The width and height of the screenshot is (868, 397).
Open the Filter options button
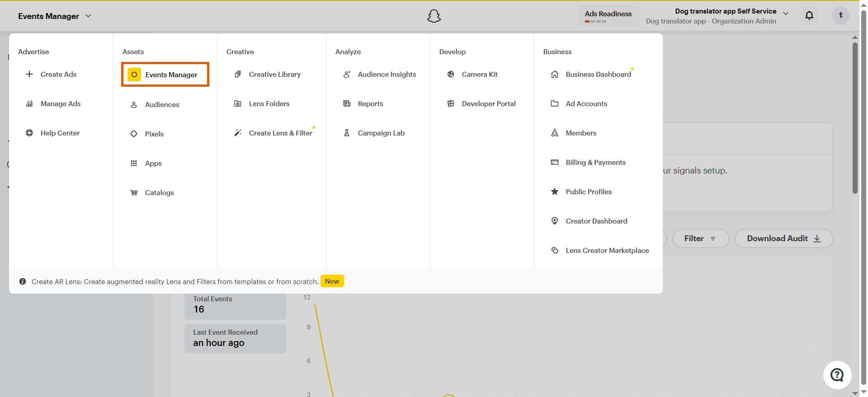pos(701,238)
